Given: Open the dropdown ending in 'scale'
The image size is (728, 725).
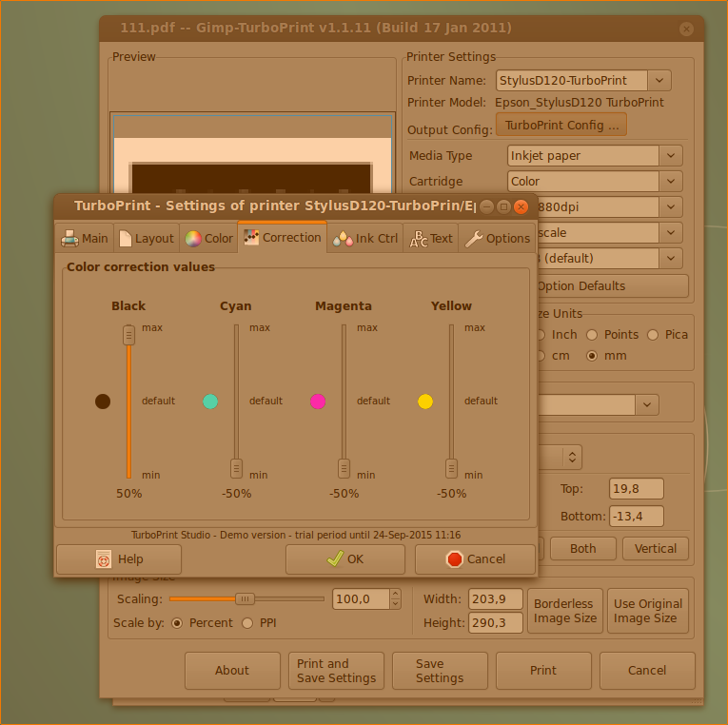Looking at the screenshot, I should (671, 232).
